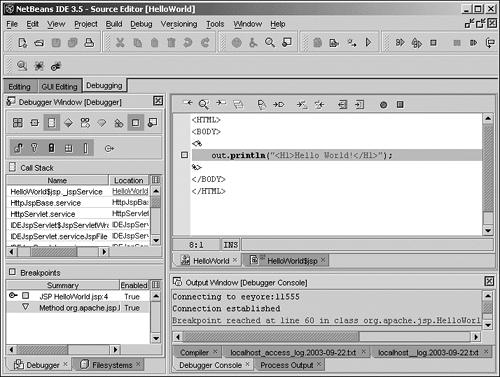Switch to the Process Output tab
The height and width of the screenshot is (377, 500).
click(289, 365)
